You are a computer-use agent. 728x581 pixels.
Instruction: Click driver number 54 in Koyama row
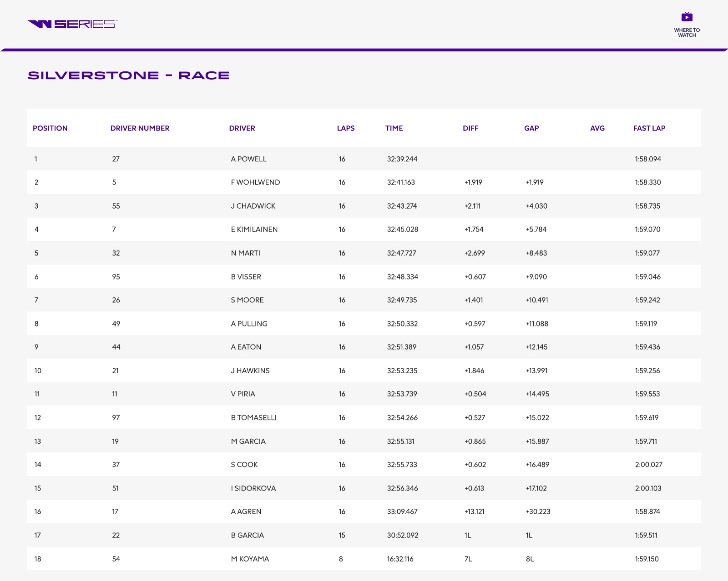point(116,559)
